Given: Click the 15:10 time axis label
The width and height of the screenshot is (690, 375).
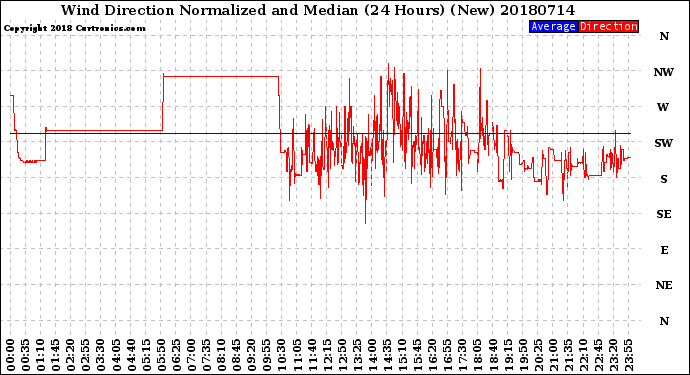Looking at the screenshot, I should tap(402, 355).
